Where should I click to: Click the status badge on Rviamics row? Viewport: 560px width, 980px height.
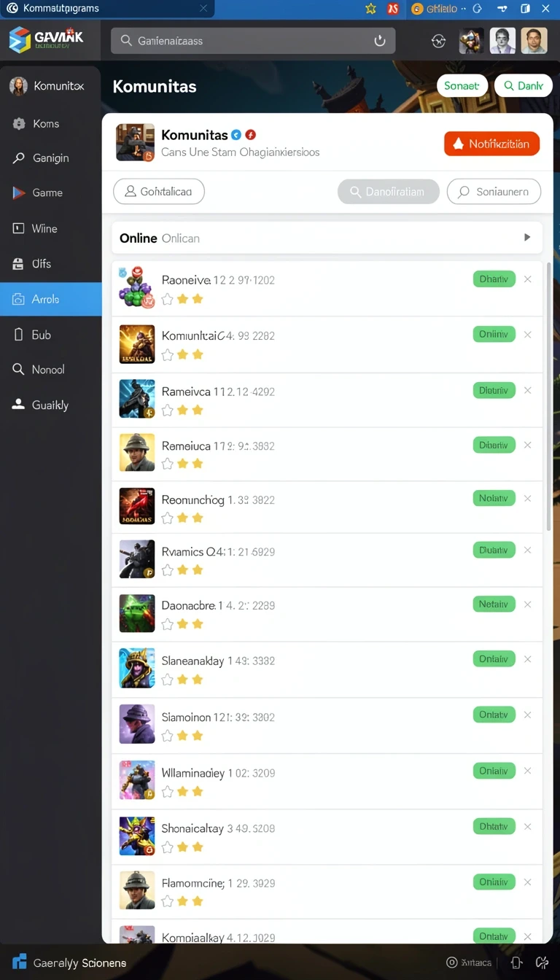point(494,550)
